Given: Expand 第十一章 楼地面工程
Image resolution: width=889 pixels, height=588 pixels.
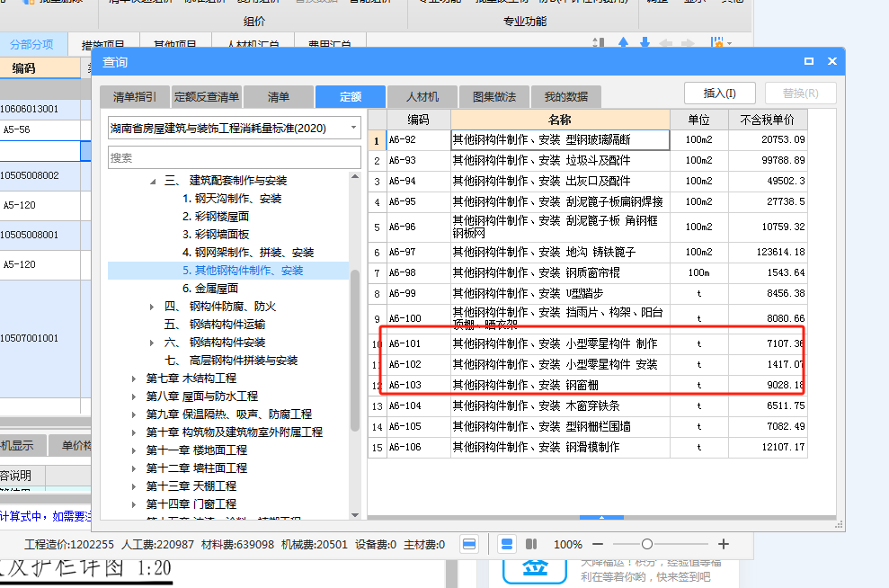Looking at the screenshot, I should click(133, 450).
